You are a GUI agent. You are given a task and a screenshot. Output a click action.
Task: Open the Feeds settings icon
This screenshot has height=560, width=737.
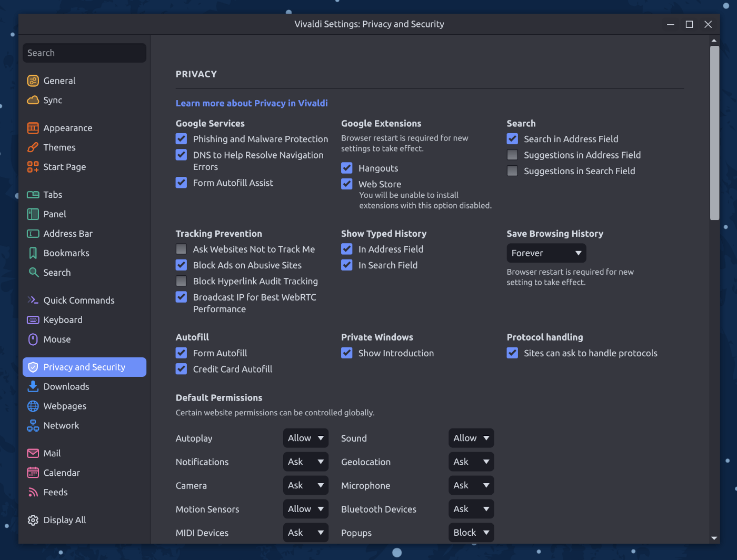pyautogui.click(x=33, y=492)
